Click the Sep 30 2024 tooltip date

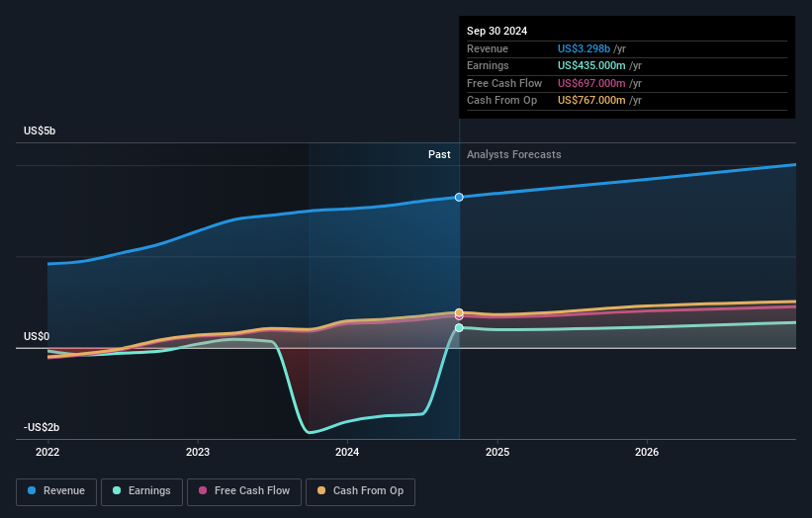[496, 31]
